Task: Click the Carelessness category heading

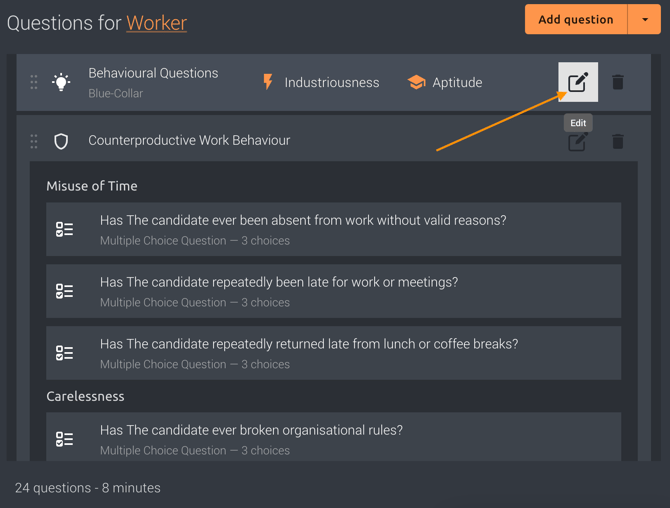Action: [x=85, y=396]
